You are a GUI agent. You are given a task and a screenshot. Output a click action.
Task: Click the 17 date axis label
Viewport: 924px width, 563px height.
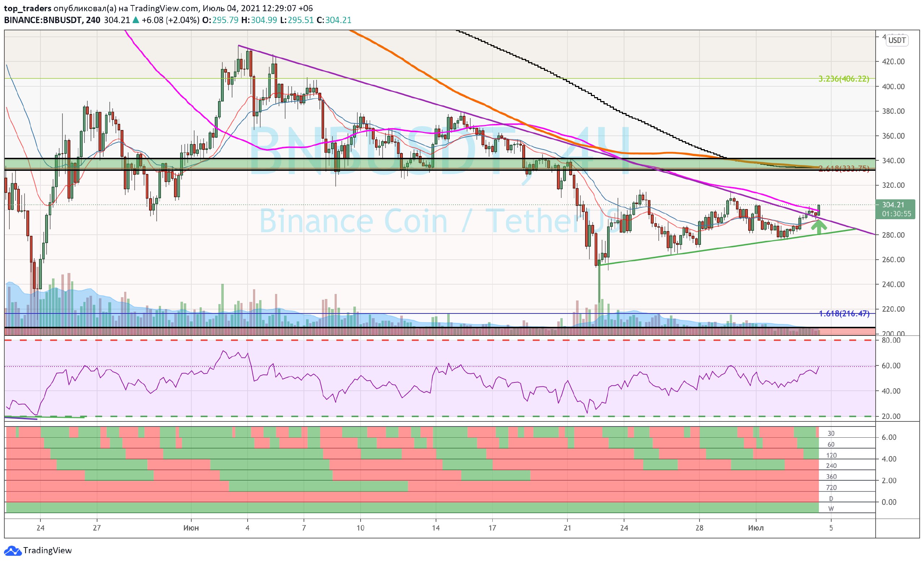[492, 528]
